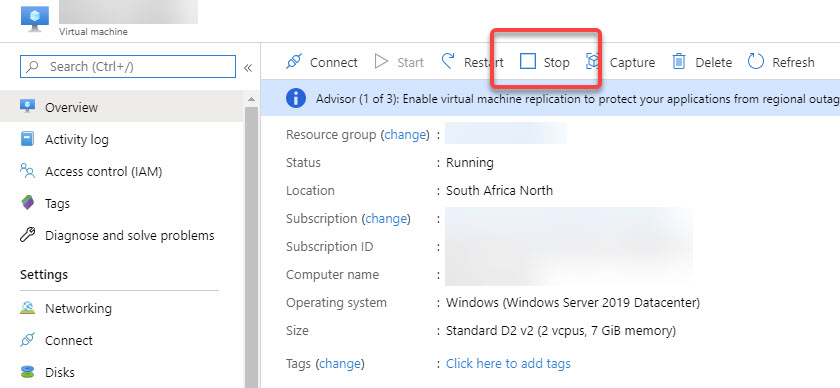The width and height of the screenshot is (840, 388).
Task: Open the sidebar Connect item
Action: pyautogui.click(x=122, y=340)
